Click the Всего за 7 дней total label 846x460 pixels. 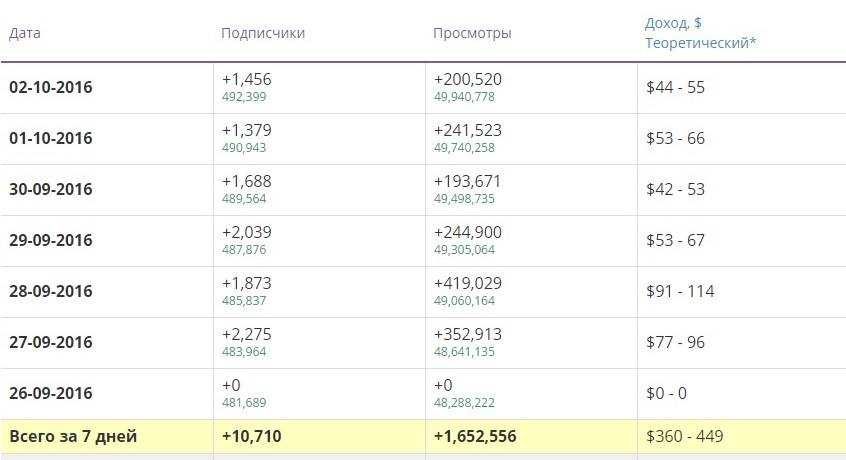(73, 436)
